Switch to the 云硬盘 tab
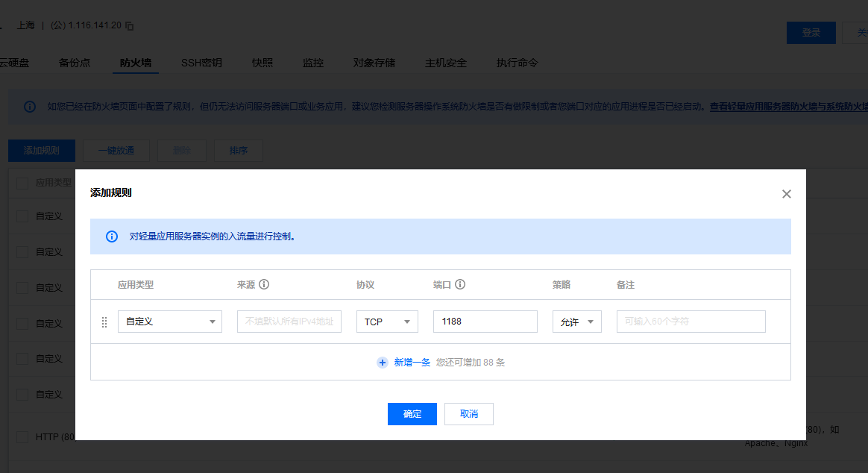 pos(14,63)
